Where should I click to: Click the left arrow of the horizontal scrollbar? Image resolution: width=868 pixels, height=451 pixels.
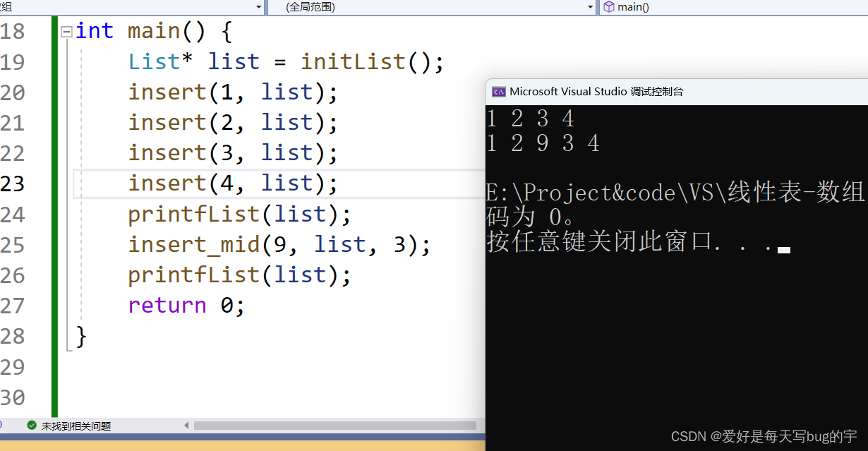[x=186, y=425]
